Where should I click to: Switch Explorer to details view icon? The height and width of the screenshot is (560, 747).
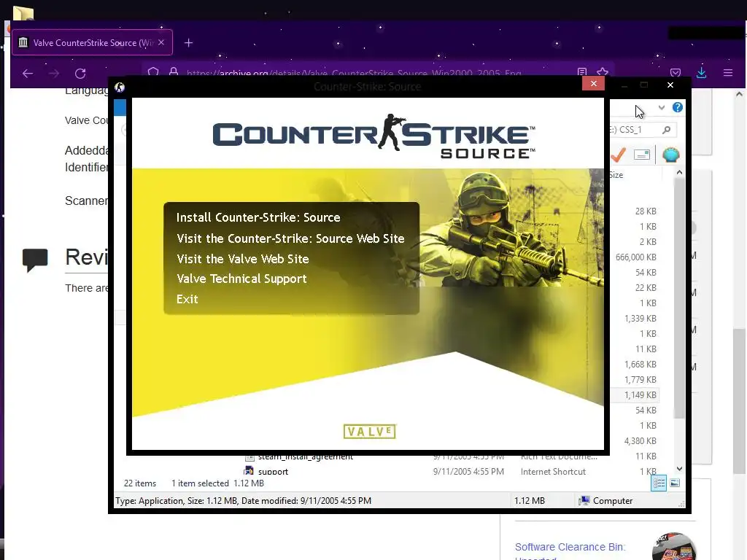tap(659, 483)
